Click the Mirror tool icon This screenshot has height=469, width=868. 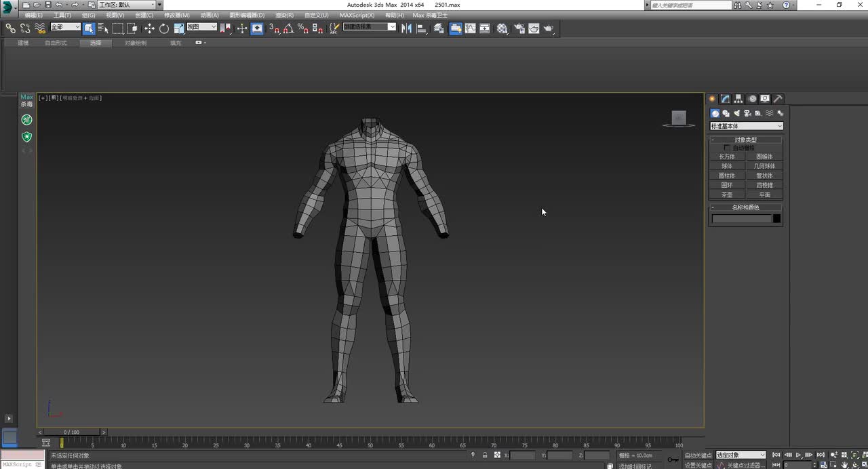coord(406,28)
